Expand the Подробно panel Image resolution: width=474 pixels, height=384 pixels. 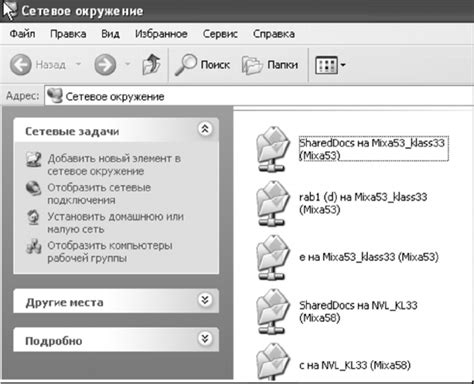(205, 339)
